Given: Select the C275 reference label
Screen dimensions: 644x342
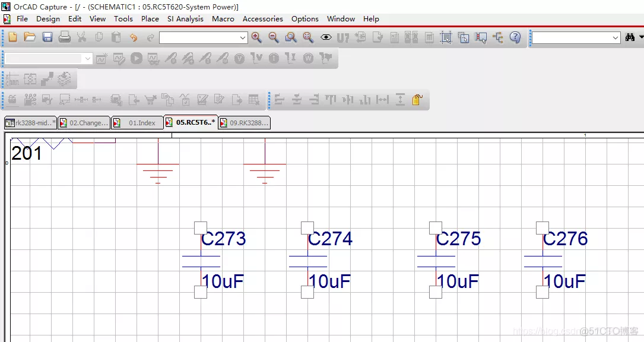Looking at the screenshot, I should (x=459, y=239).
